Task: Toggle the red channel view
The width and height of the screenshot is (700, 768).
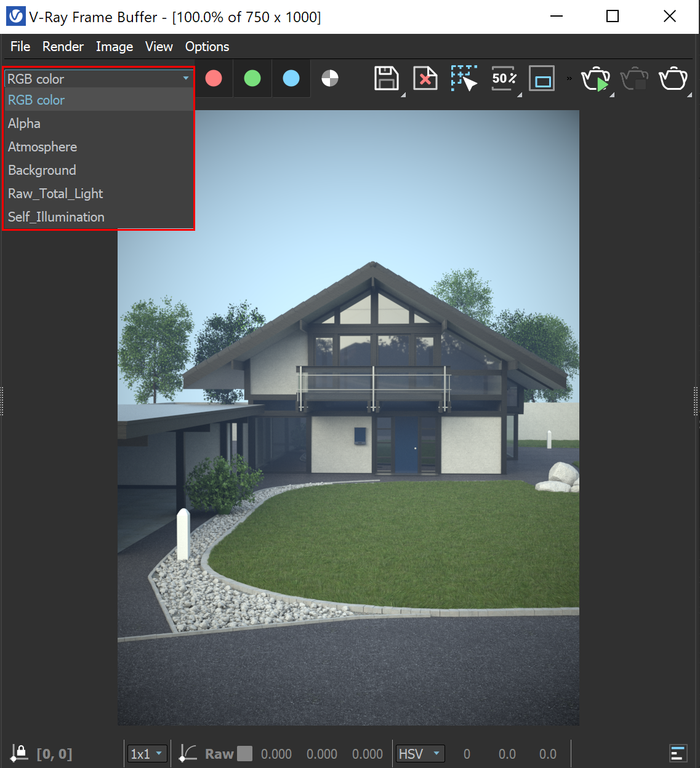Action: tap(214, 79)
